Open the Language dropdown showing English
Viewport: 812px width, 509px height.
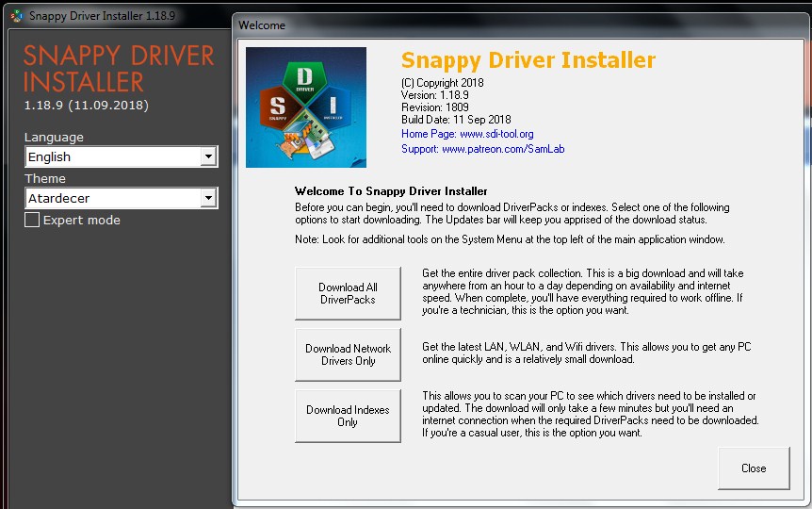point(122,156)
